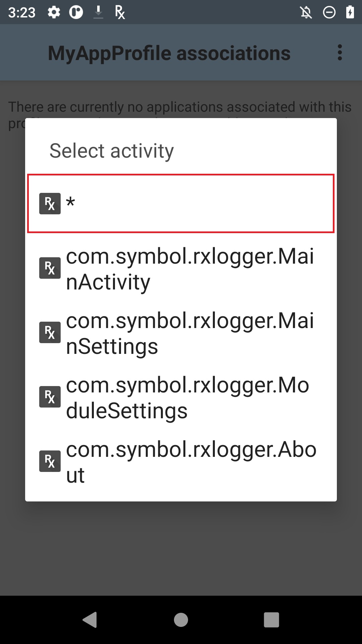
Task: Click the Rx icon beside the asterisk
Action: click(50, 204)
